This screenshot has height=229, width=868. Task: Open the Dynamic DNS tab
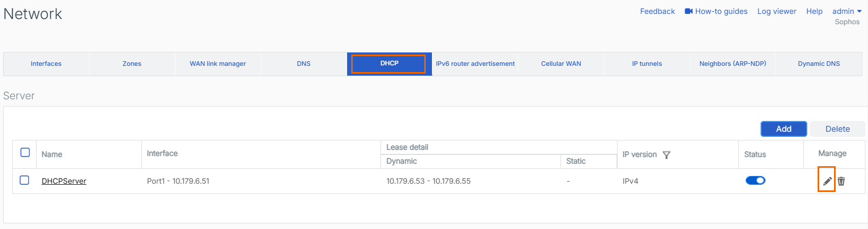coord(819,64)
